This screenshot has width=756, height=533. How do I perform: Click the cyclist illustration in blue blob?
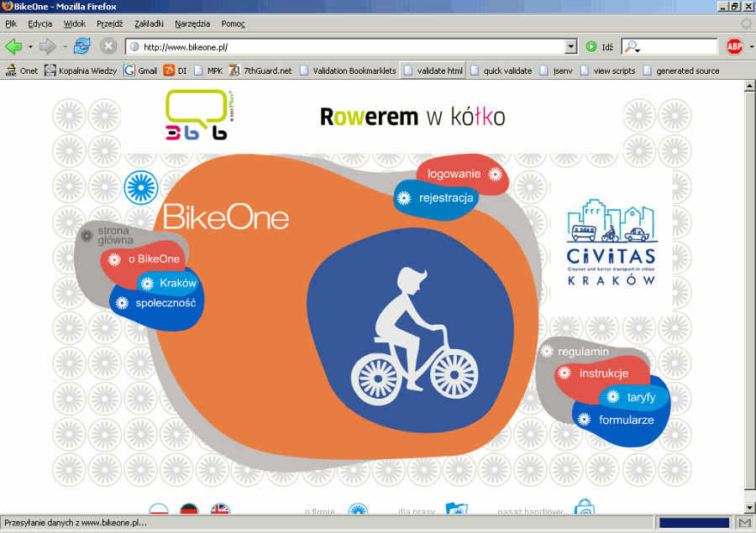(x=413, y=336)
